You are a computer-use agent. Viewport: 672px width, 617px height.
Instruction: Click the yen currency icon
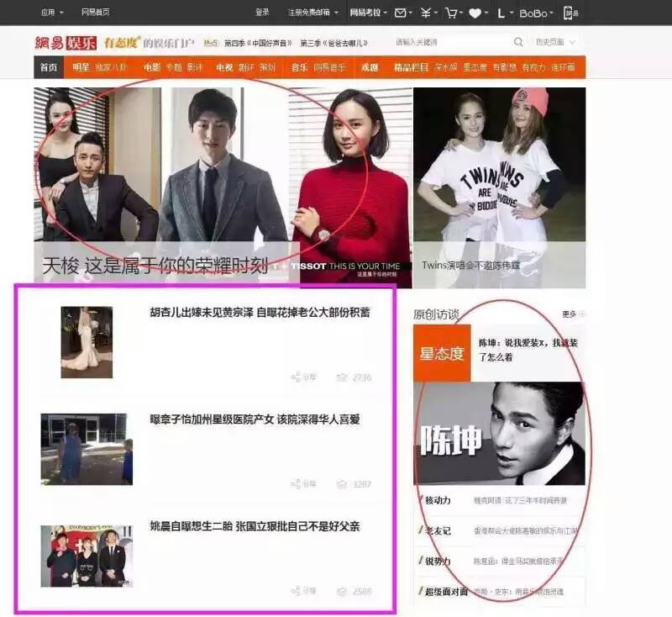pyautogui.click(x=425, y=13)
